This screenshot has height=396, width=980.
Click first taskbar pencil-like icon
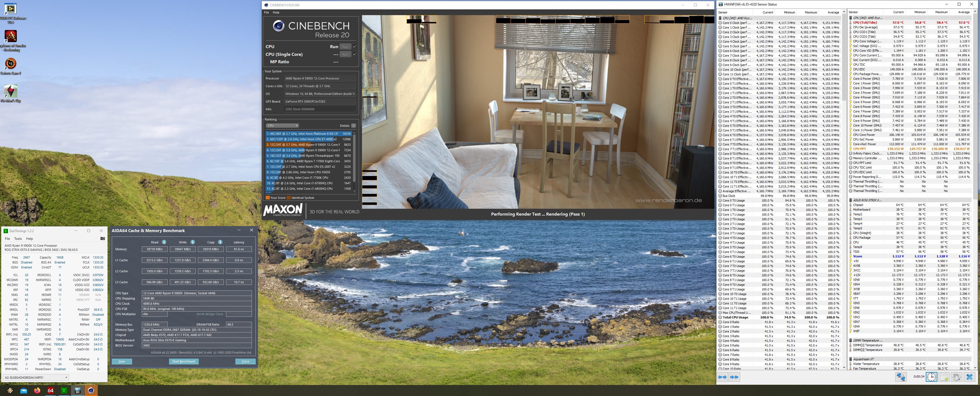[x=10, y=390]
